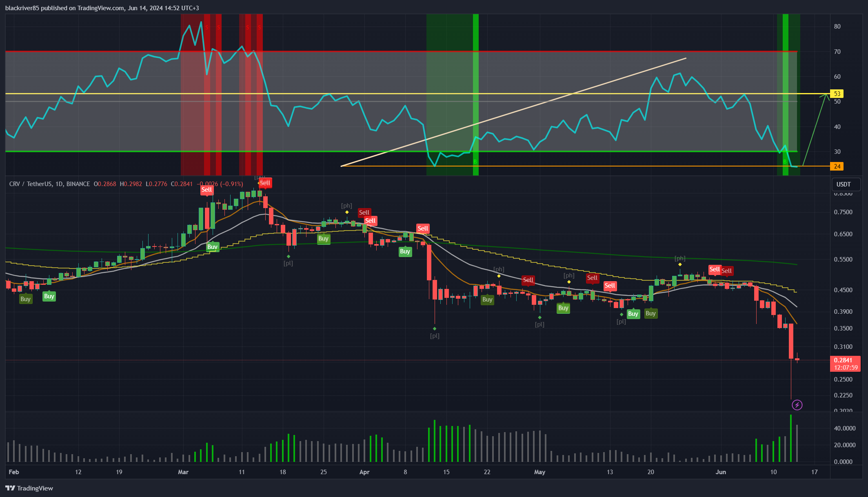
Task: Open symbol title CRV / TetherUS, 1D, BINANCE
Action: pyautogui.click(x=49, y=184)
